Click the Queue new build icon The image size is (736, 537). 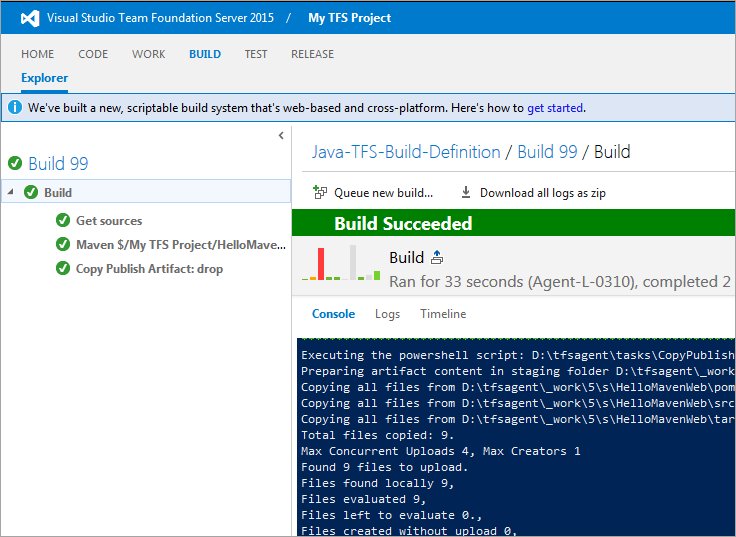(x=320, y=193)
